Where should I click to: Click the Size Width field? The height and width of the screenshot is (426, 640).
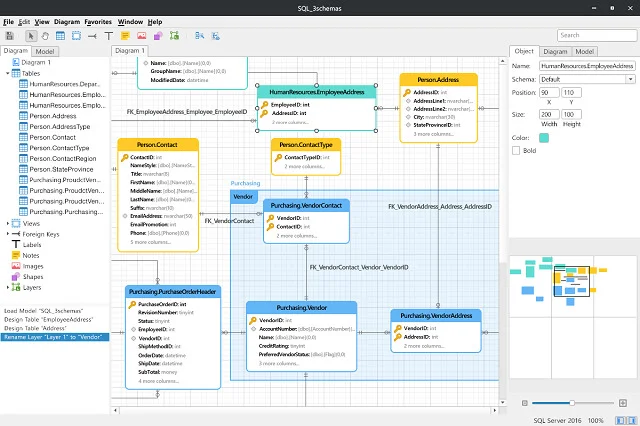click(x=549, y=114)
